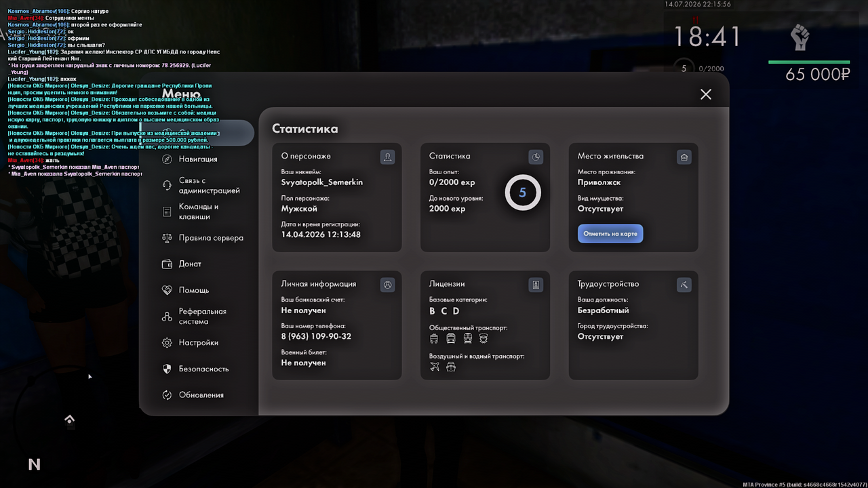Open the Настройки section
The width and height of the screenshot is (868, 488).
pos(198,343)
